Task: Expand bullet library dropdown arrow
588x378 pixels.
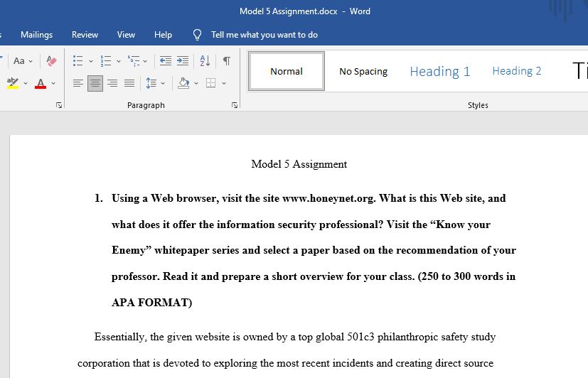Action: (x=91, y=61)
